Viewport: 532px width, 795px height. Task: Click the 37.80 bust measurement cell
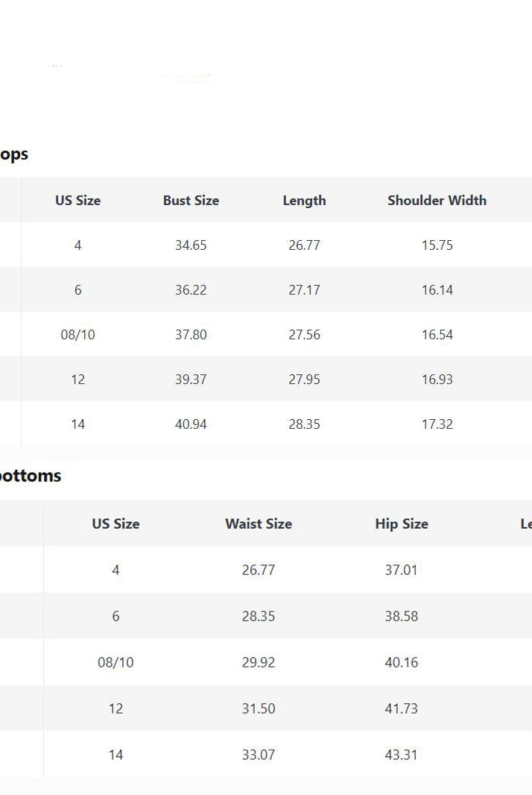point(191,334)
